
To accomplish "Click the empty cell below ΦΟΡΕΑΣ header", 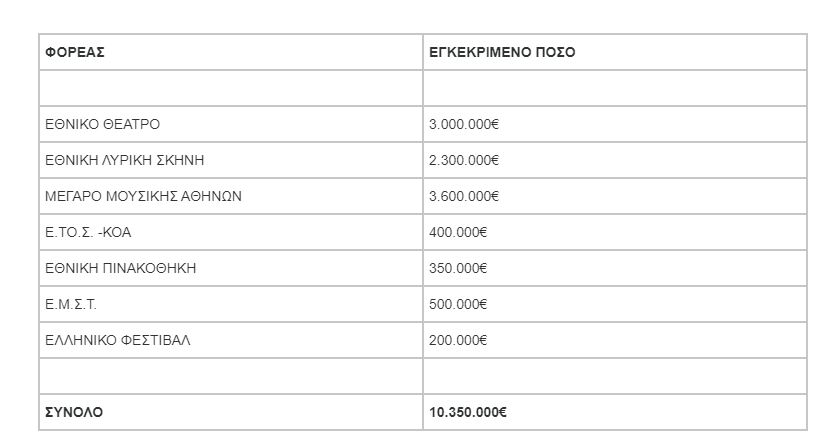I will point(230,89).
